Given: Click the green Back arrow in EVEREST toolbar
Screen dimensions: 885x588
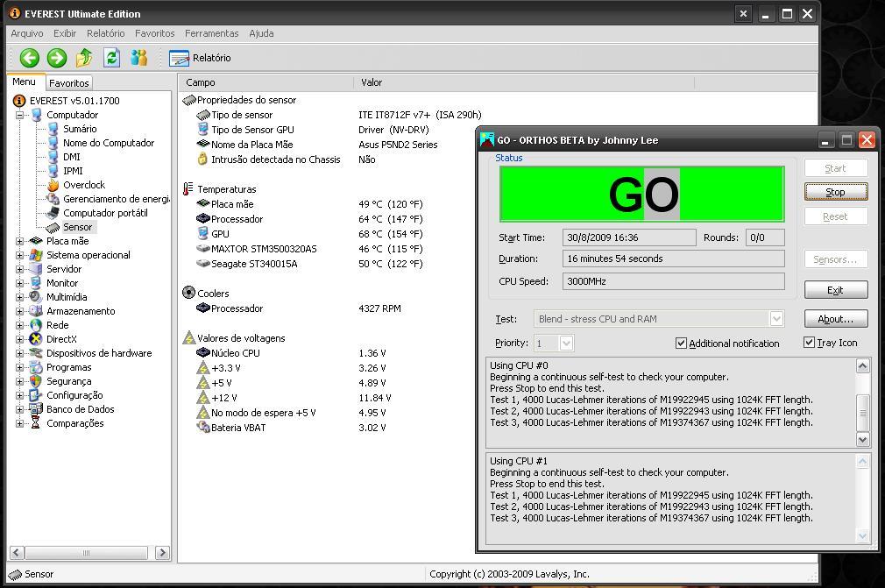Looking at the screenshot, I should tap(29, 58).
